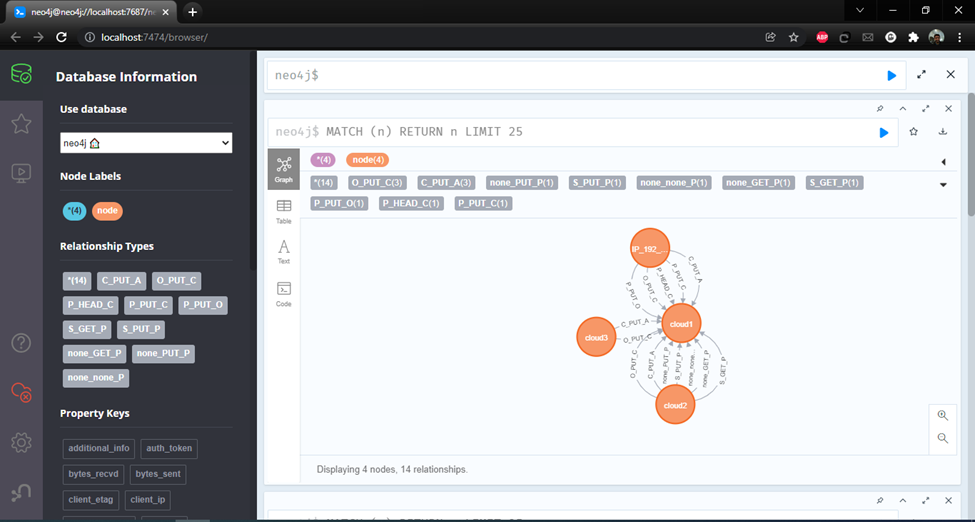Open Browser Settings gear in sidebar

point(21,442)
